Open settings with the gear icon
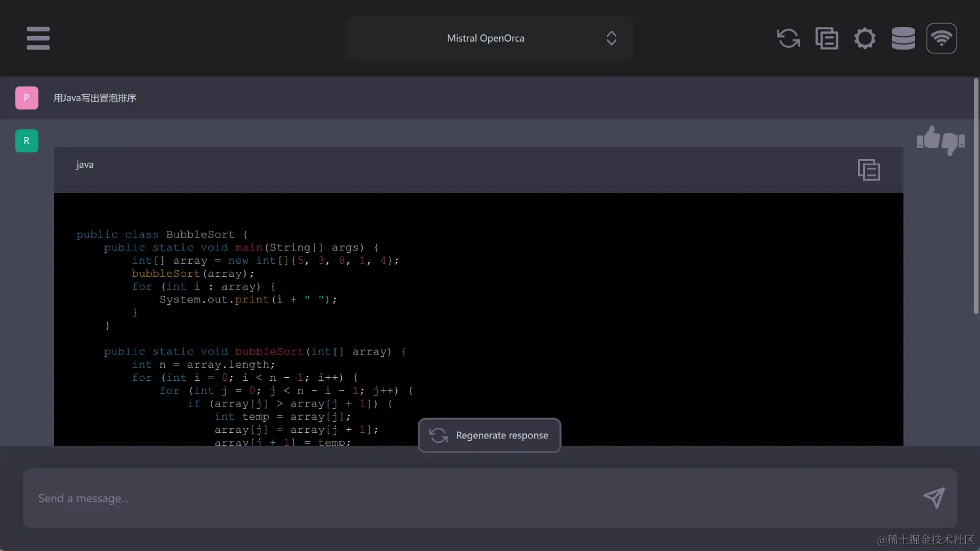The width and height of the screenshot is (980, 551). point(865,38)
